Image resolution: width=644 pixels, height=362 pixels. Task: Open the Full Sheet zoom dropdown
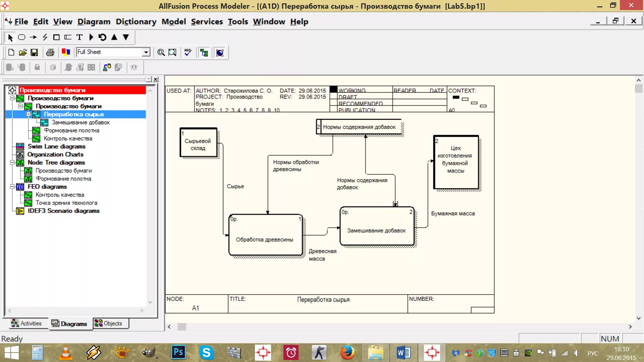pos(146,52)
